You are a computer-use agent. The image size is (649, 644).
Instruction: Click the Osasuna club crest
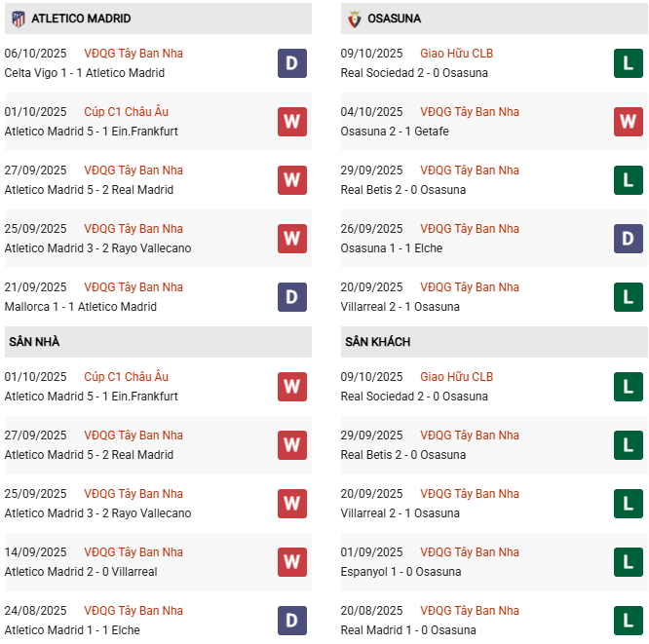point(354,19)
